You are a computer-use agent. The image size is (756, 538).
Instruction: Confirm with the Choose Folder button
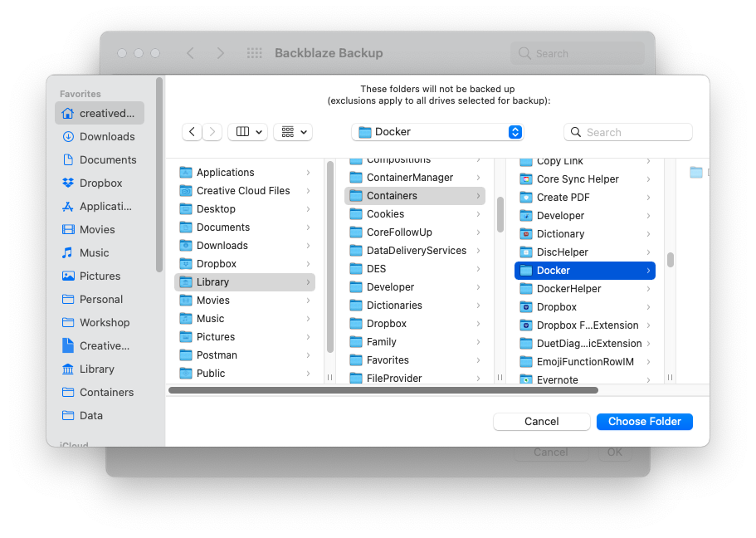(645, 421)
